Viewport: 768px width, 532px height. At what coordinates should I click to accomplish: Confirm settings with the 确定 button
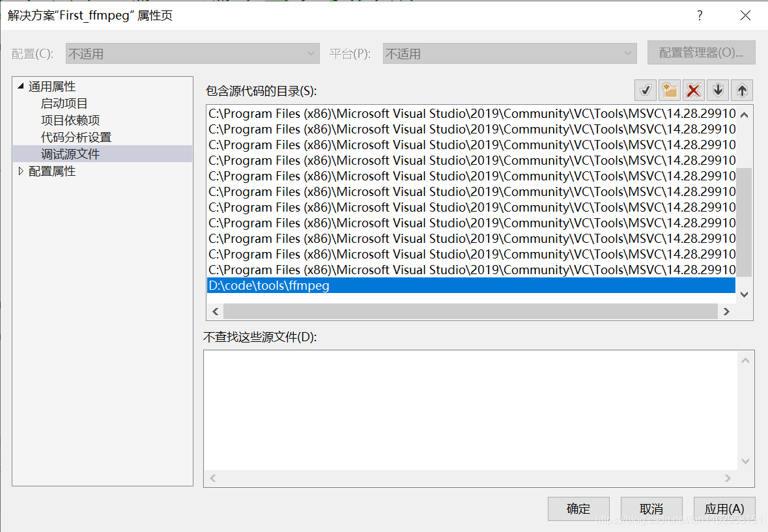point(578,509)
